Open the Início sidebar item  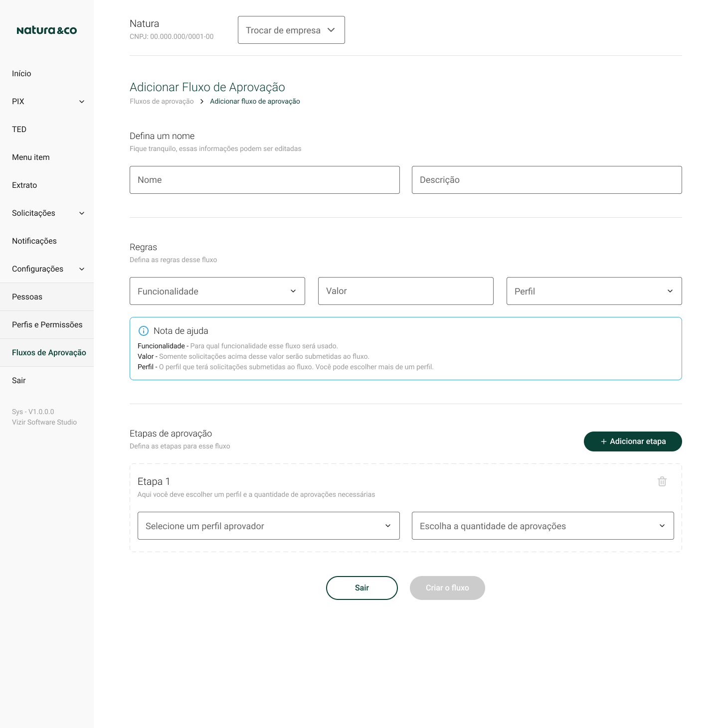(21, 73)
